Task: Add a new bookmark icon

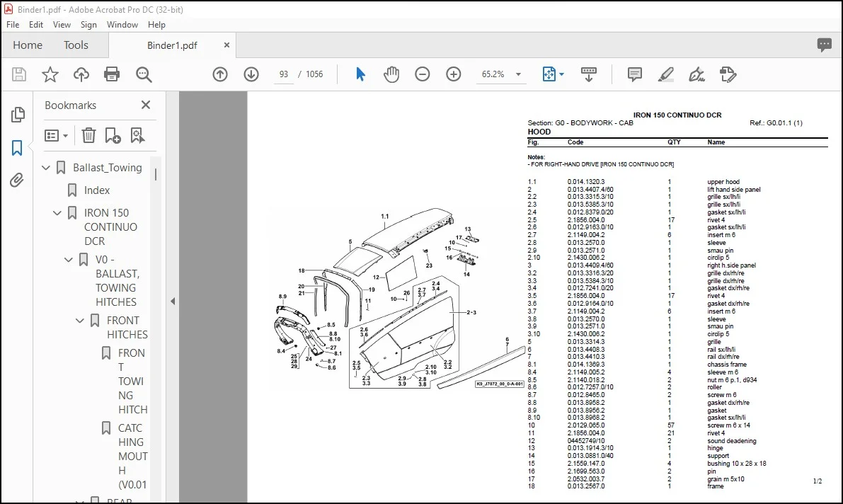Action: (x=113, y=135)
